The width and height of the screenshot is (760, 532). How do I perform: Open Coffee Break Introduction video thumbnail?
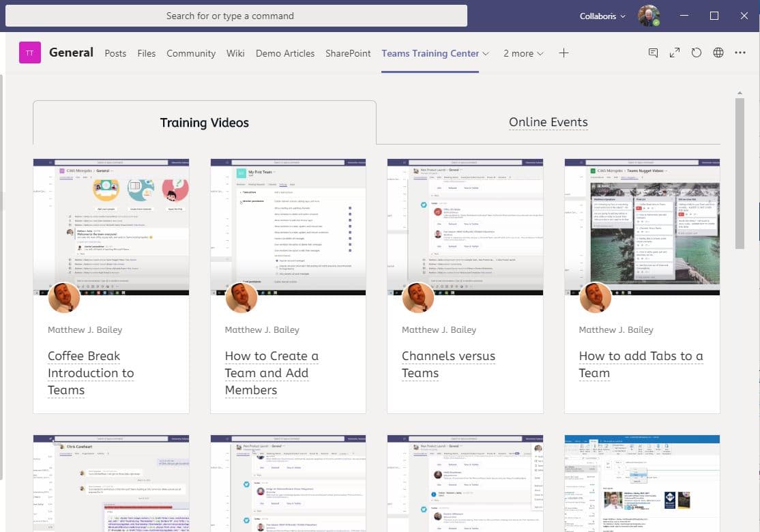(111, 226)
